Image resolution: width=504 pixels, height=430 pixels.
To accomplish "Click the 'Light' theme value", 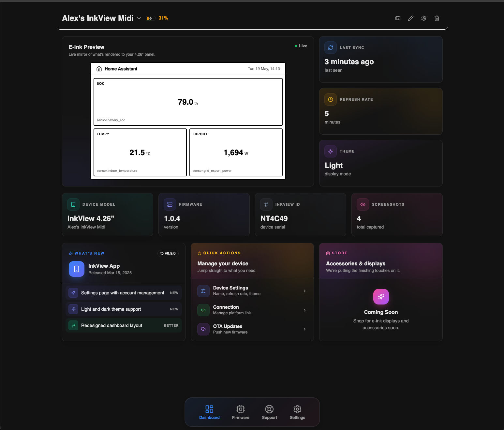I will tap(334, 165).
